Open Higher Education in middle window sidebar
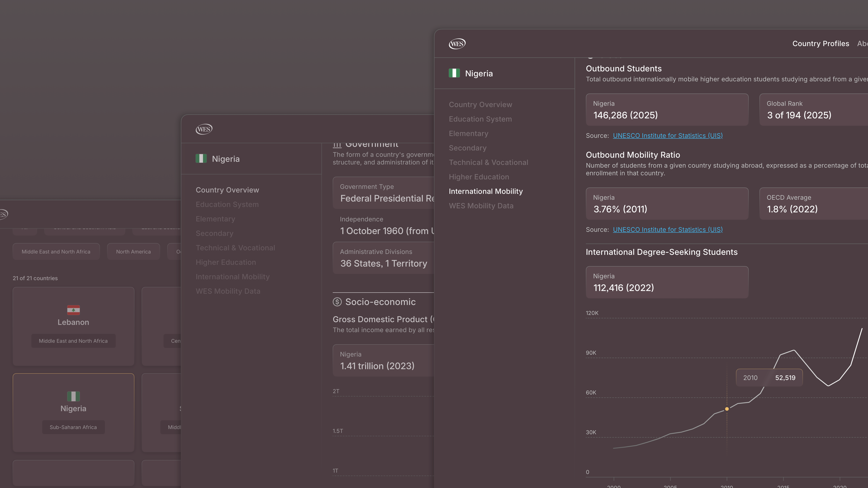The height and width of the screenshot is (488, 868). [x=226, y=262]
